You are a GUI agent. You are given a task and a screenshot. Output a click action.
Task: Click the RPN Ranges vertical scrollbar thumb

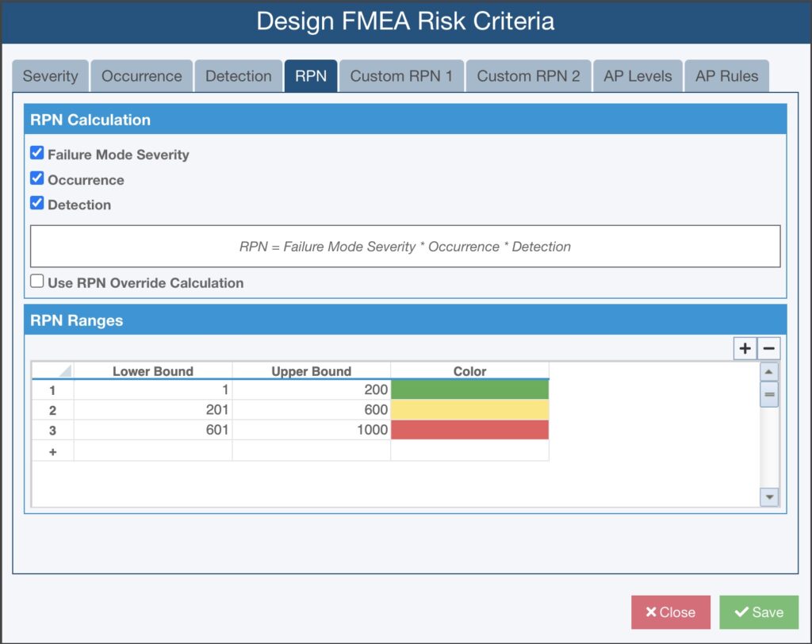[768, 394]
